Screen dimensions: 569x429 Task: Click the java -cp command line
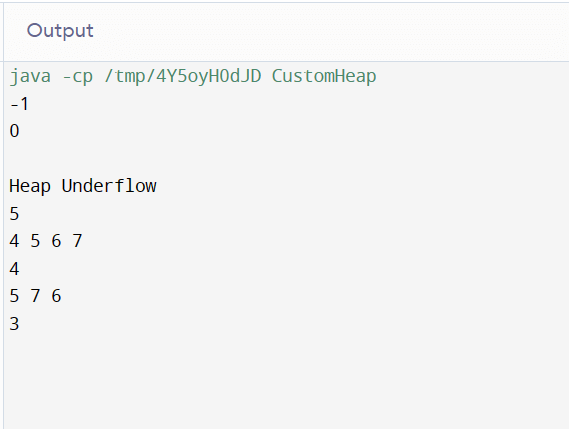193,77
